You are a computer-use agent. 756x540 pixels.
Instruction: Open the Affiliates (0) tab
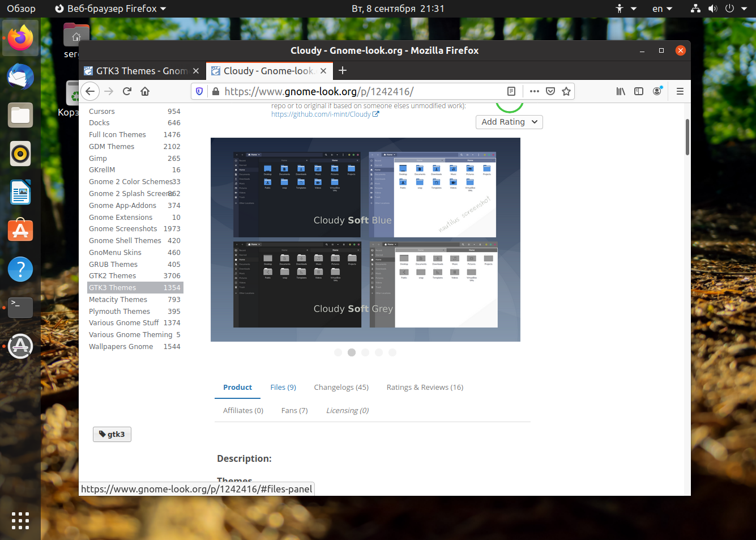click(243, 411)
